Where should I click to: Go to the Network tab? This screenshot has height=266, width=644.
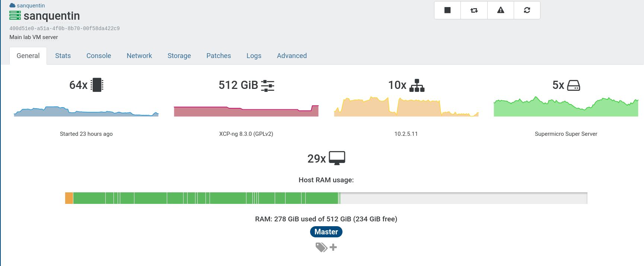click(139, 56)
